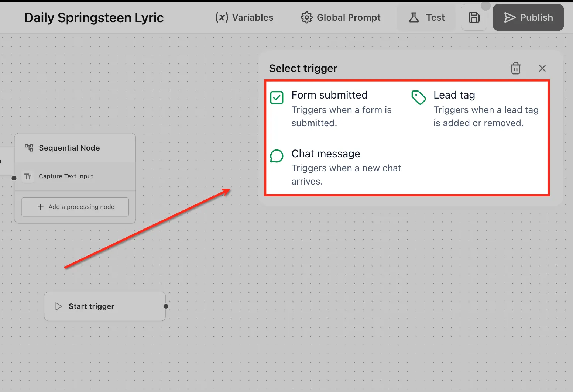Click the Chat message bubble icon
The image size is (573, 392).
[277, 156]
